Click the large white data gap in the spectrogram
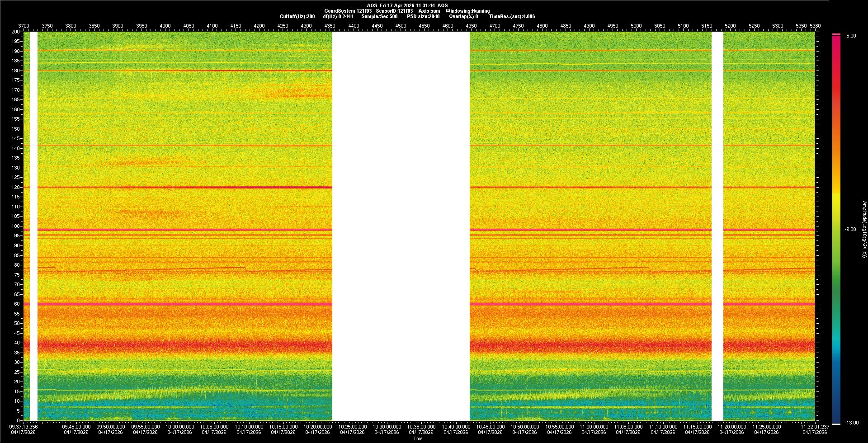 click(x=401, y=226)
